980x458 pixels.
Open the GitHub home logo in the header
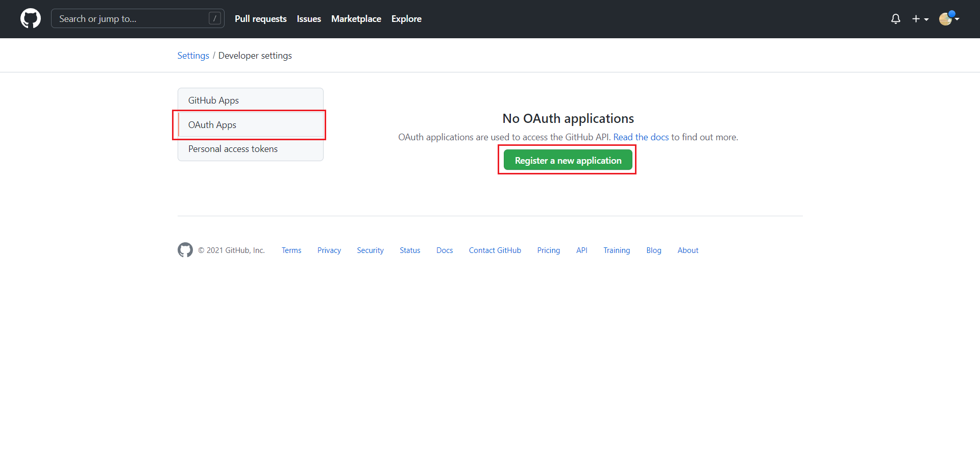click(31, 18)
